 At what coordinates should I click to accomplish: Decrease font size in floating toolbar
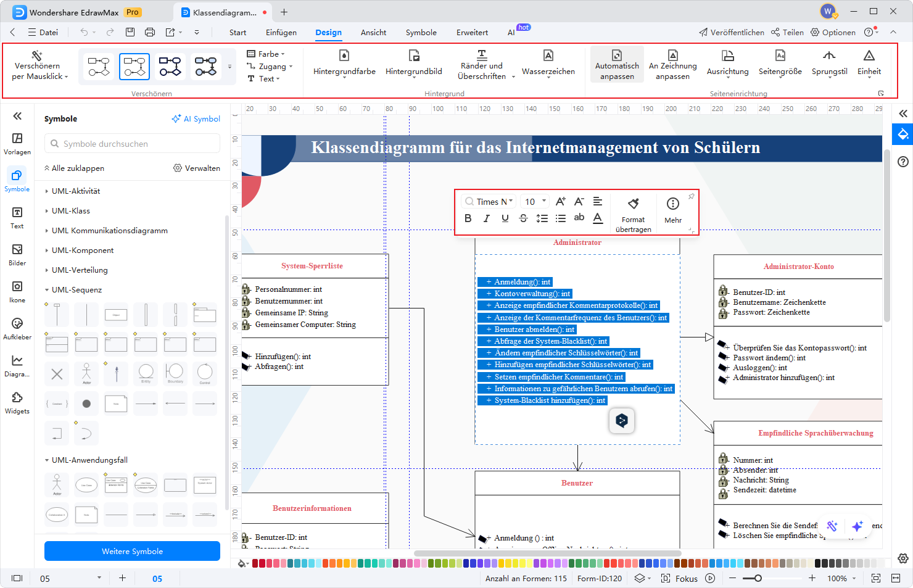[579, 201]
